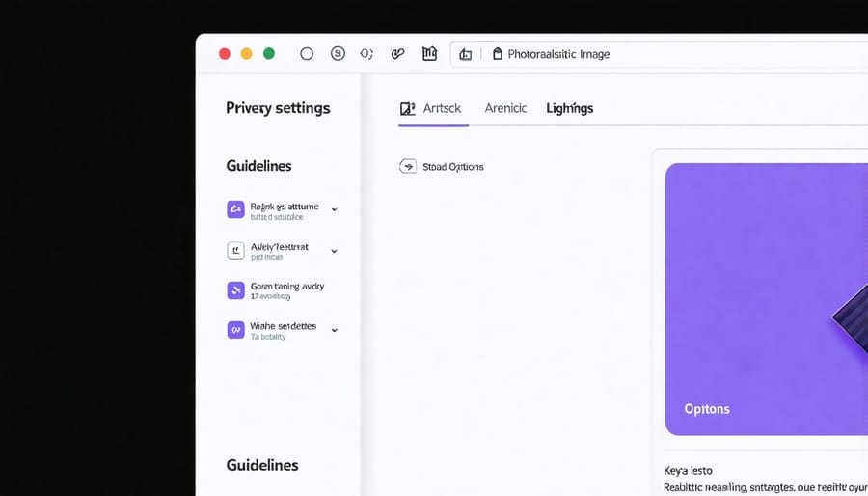Click the yellow minimize window button
This screenshot has height=496, width=868.
pyautogui.click(x=246, y=54)
